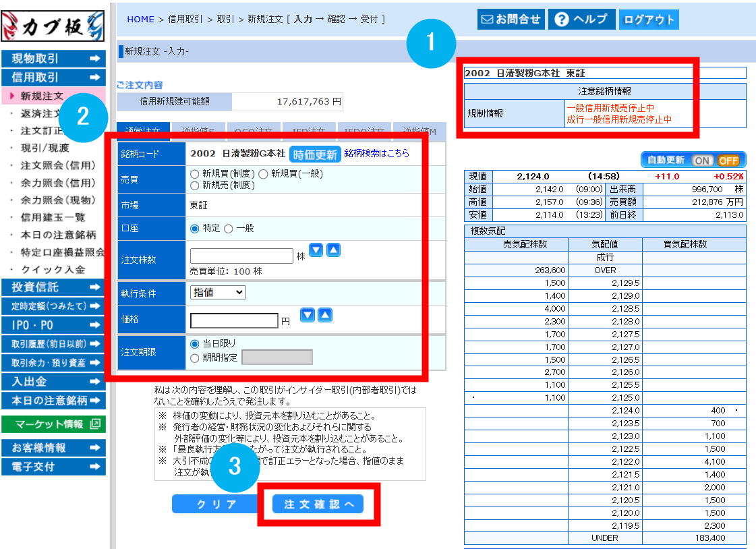The image size is (756, 549).
Task: Decrease 価格 with down arrow
Action: [308, 315]
